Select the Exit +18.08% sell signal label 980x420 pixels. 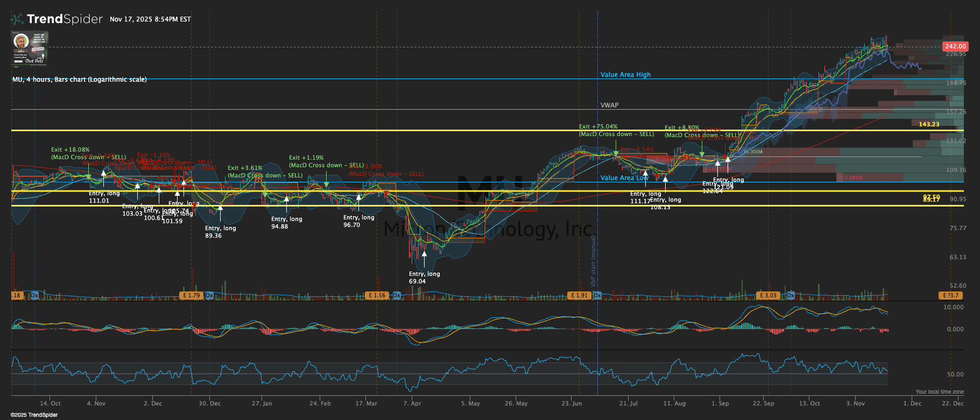(x=70, y=150)
